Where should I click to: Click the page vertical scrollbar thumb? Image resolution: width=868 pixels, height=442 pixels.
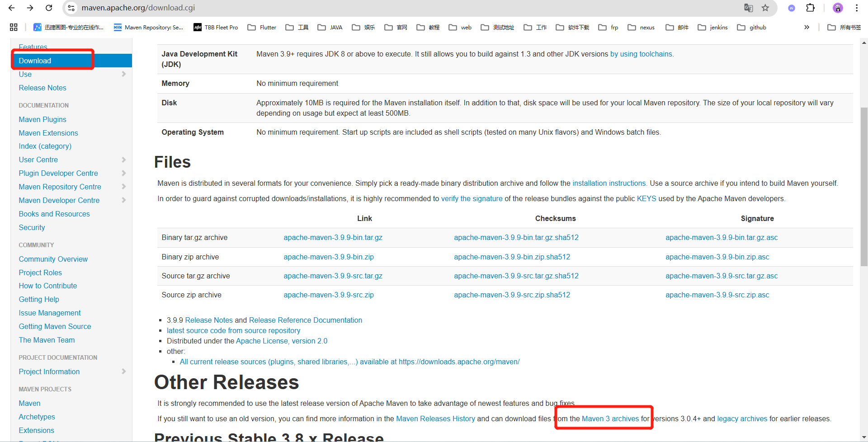click(864, 187)
